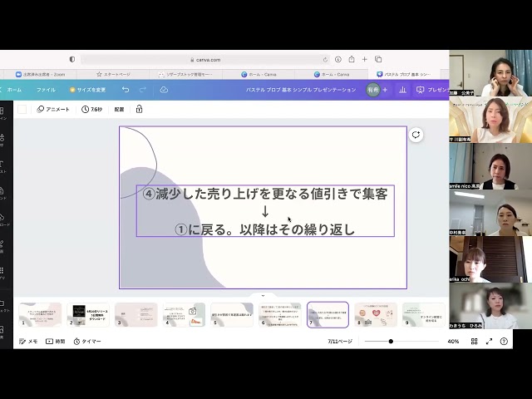Click the zoom level slider handle
Viewport: 532px width, 399px height.
pyautogui.click(x=391, y=341)
